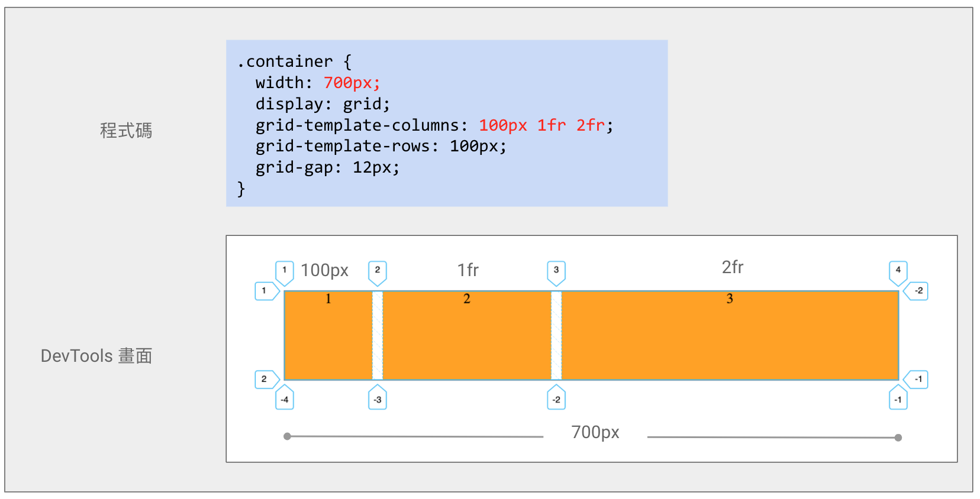Click the 2fr column size label
The image size is (980, 499).
(x=732, y=267)
